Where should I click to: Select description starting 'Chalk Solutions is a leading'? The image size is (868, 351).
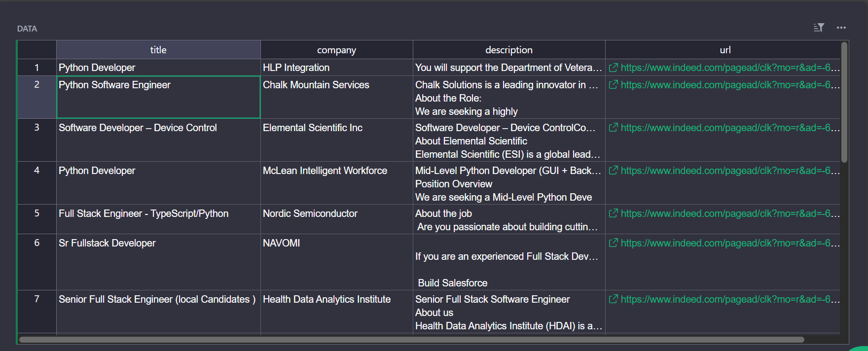click(x=509, y=97)
